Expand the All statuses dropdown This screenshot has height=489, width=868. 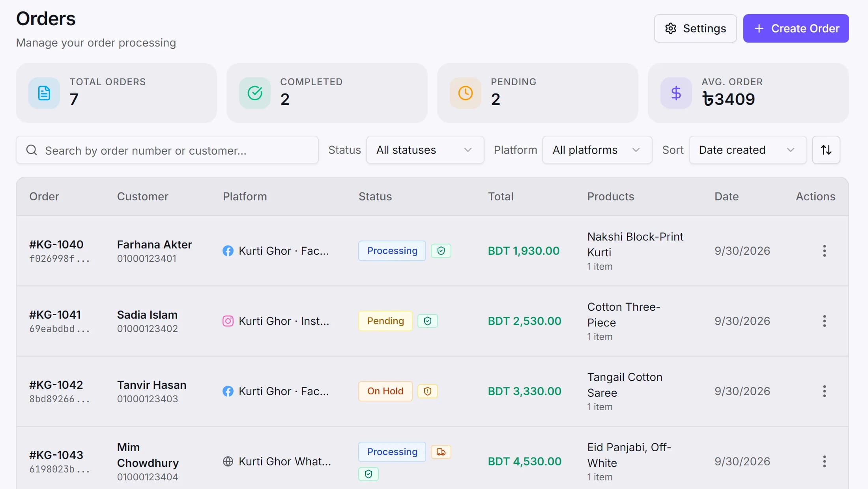point(425,150)
